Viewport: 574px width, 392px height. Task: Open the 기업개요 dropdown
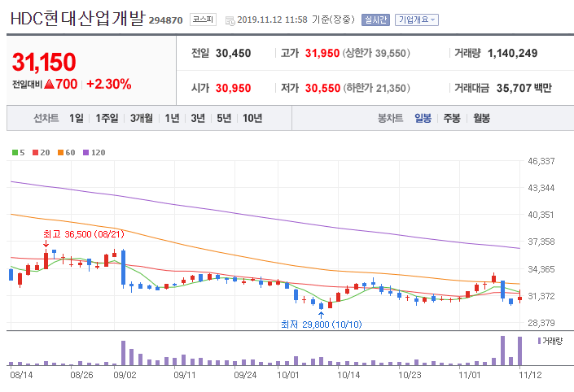coord(417,20)
